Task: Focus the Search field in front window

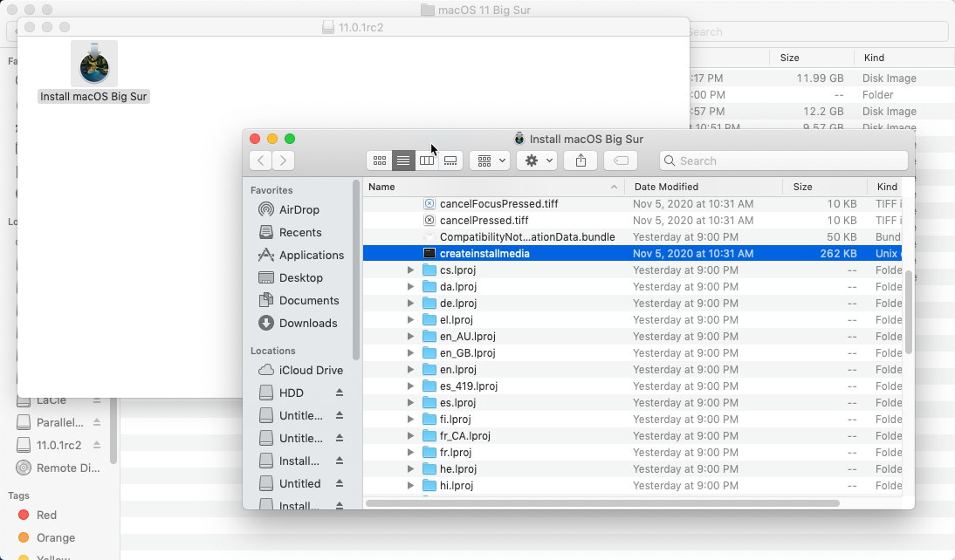Action: click(784, 160)
